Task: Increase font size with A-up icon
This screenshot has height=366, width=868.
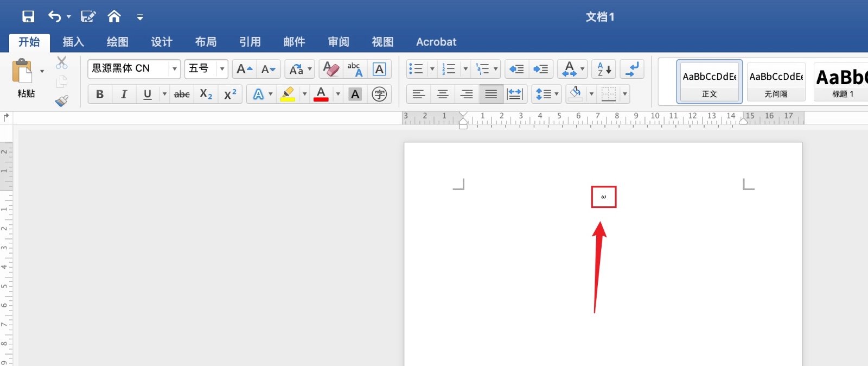Action: pos(244,69)
